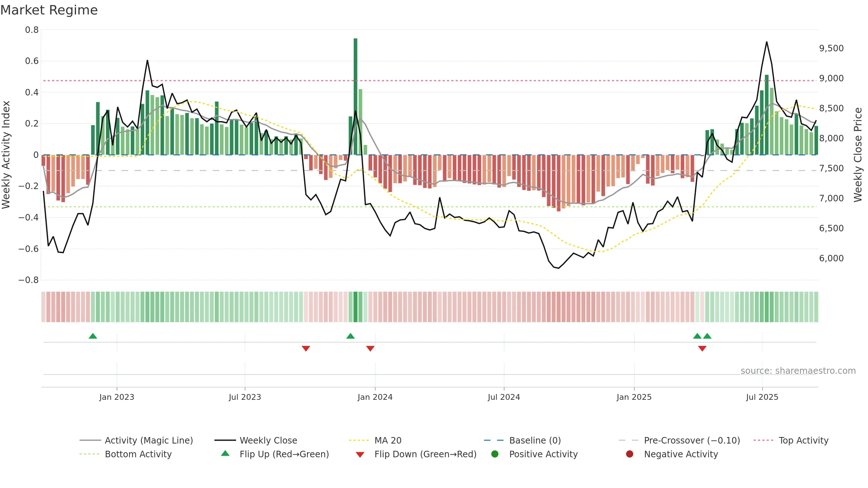
Task: Click the Jan 2025 x-axis label
Action: tap(634, 397)
